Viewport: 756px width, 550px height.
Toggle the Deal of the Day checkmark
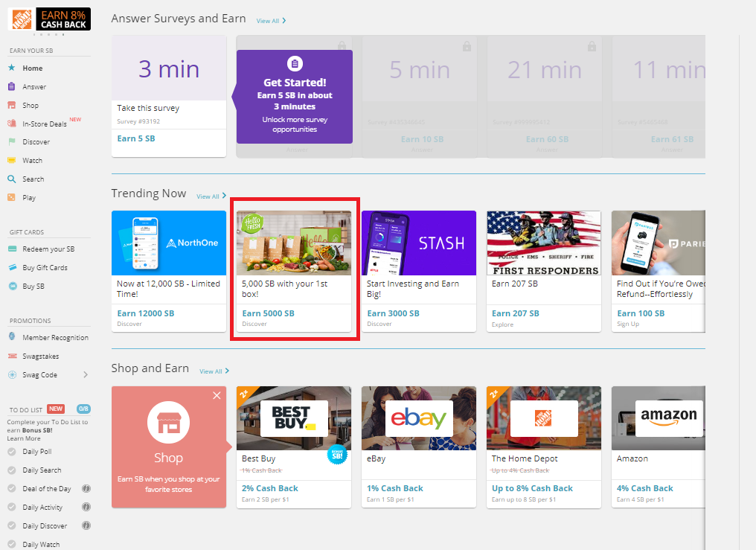[x=12, y=488]
